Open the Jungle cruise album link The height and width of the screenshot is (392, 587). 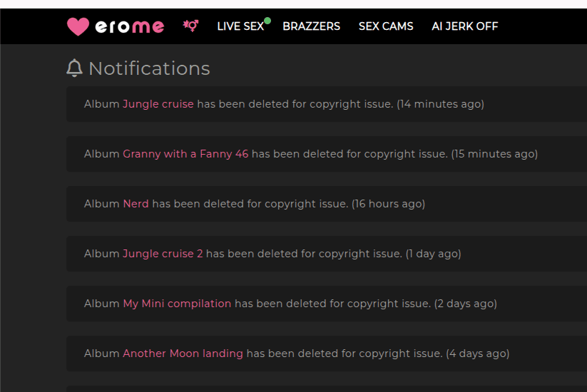pyautogui.click(x=158, y=104)
